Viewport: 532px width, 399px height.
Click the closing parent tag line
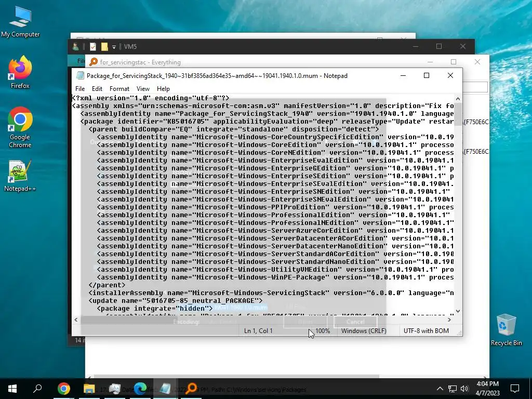(x=107, y=285)
